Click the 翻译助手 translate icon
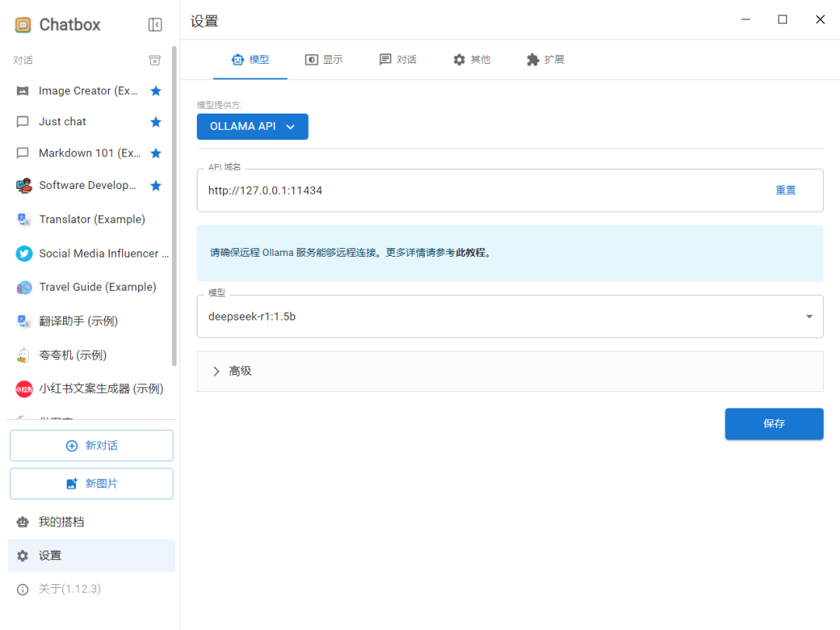This screenshot has height=630, width=840. click(x=23, y=321)
